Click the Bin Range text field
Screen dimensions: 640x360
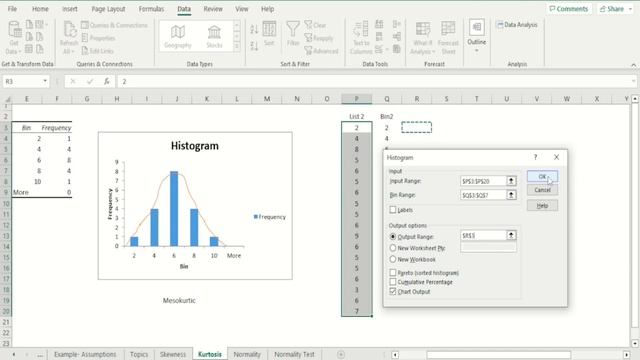pos(483,195)
